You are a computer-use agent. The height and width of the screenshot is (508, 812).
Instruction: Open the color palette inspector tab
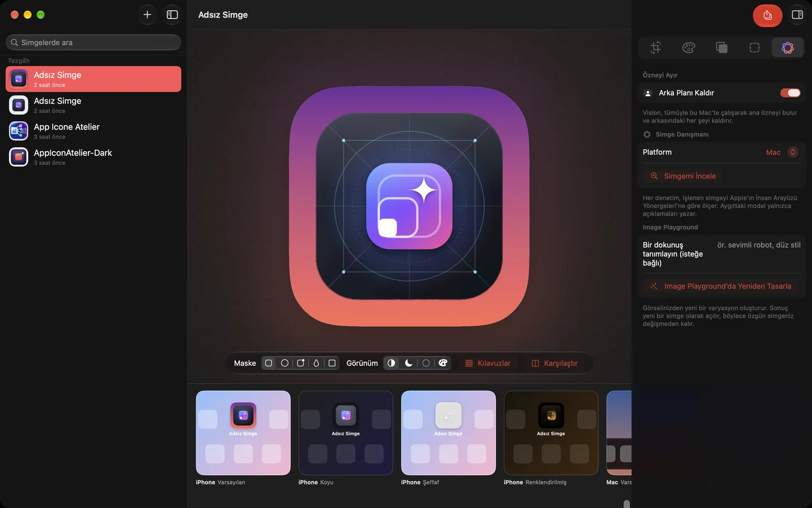point(689,47)
